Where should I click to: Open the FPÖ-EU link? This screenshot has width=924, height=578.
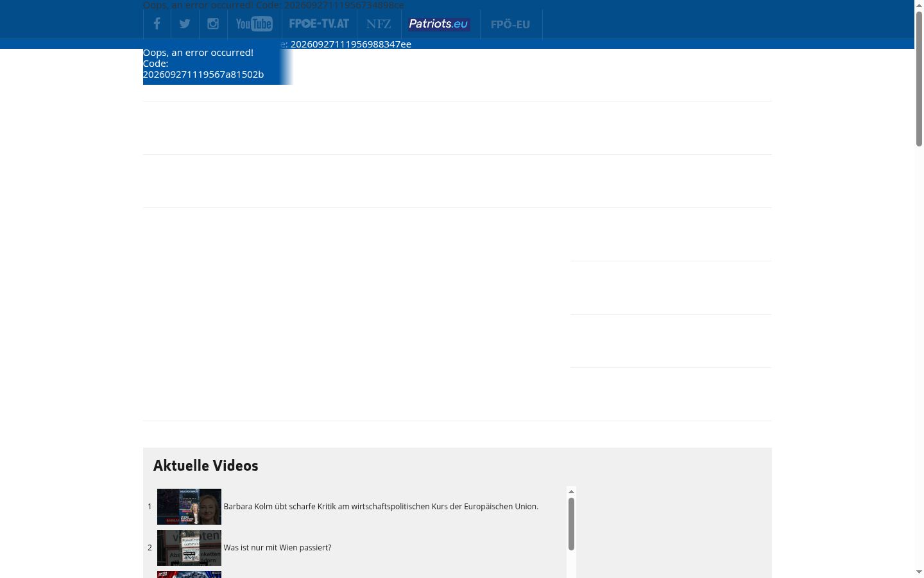click(511, 24)
